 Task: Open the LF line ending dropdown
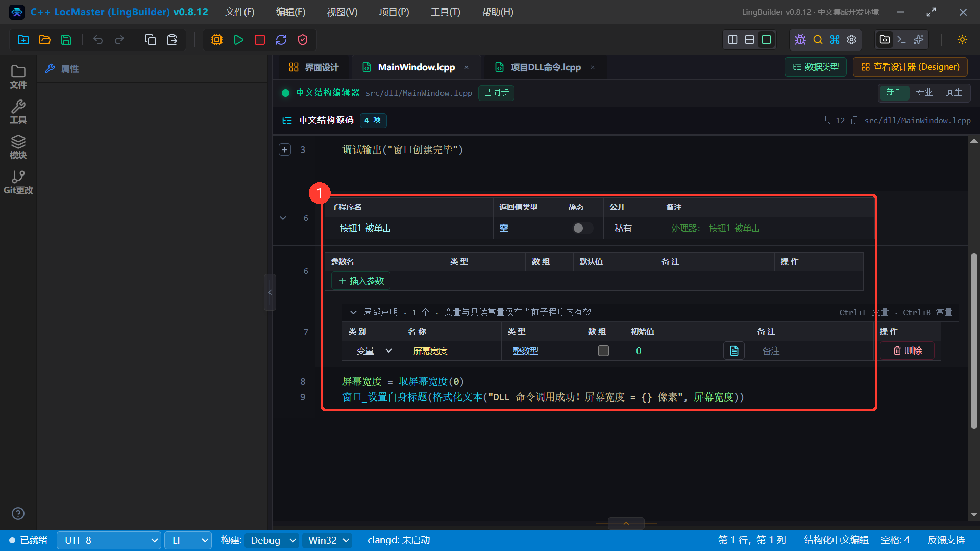pyautogui.click(x=188, y=540)
